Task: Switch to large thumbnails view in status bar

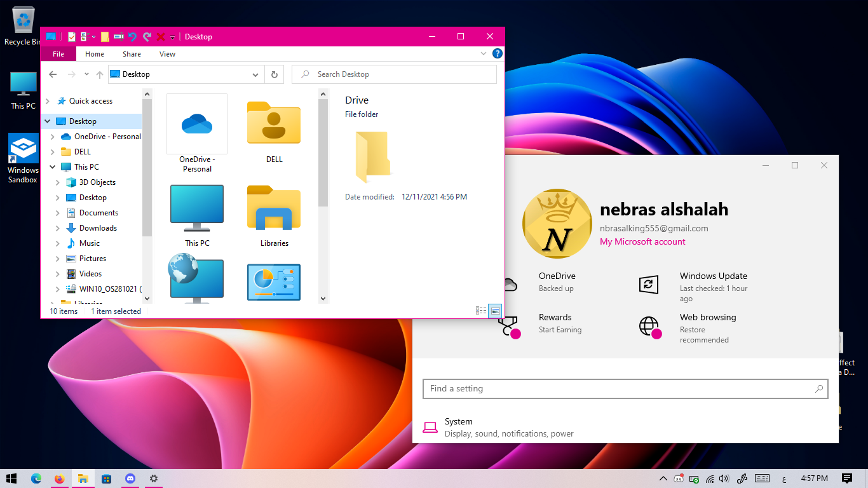Action: click(x=494, y=310)
